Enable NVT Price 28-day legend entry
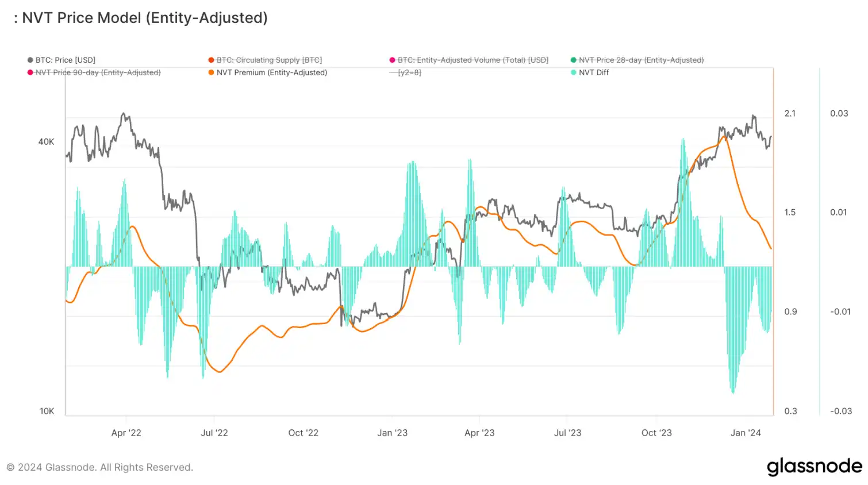This screenshot has width=868, height=485. tap(641, 60)
